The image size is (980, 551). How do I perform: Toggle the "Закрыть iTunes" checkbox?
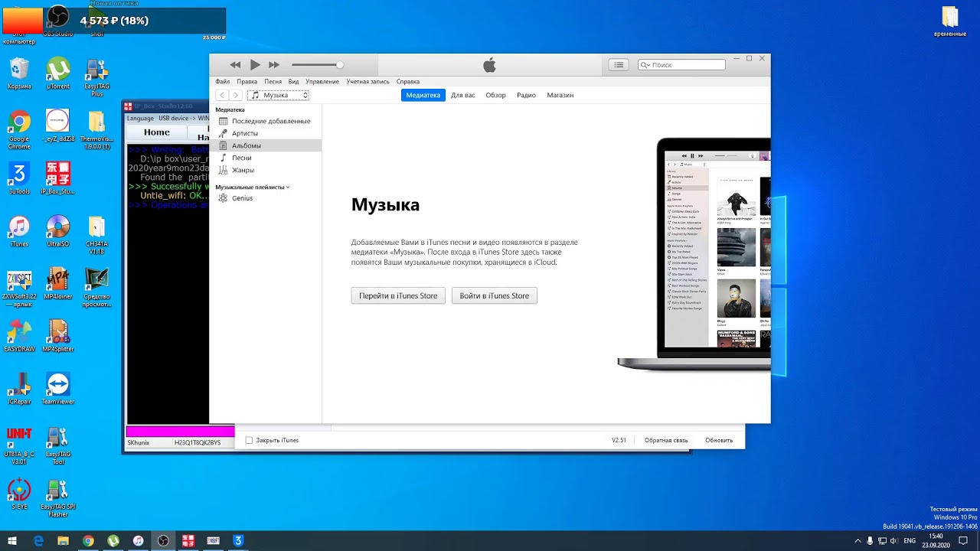coord(249,440)
